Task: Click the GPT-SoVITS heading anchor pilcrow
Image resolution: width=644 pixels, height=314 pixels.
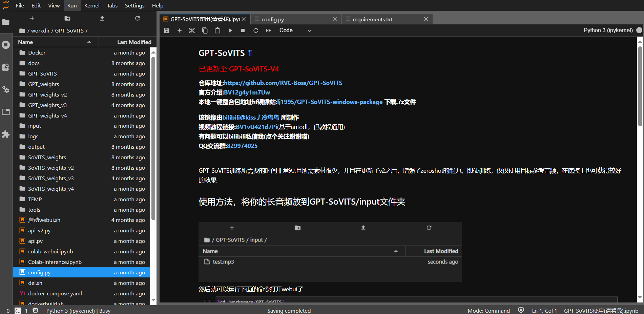Action: [250, 53]
